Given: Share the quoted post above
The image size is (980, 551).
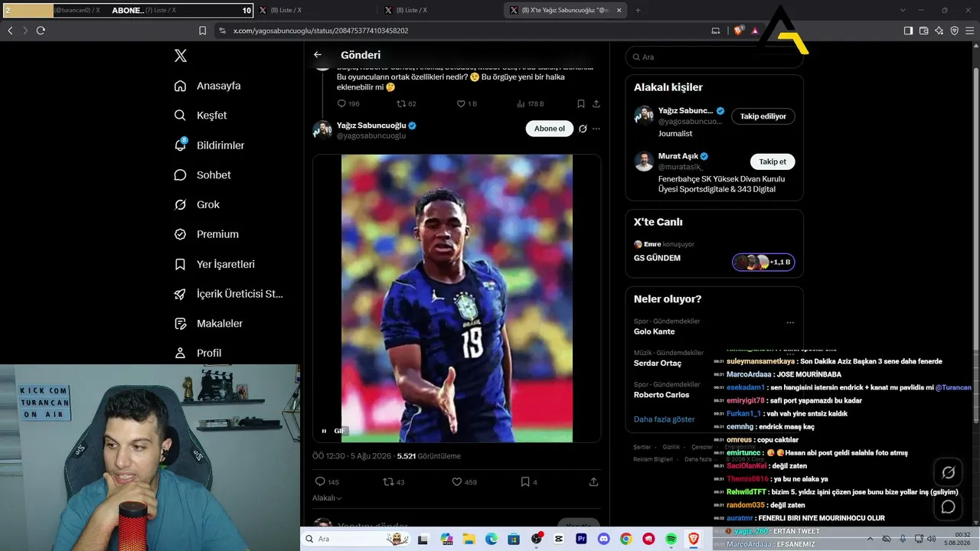Looking at the screenshot, I should point(596,103).
